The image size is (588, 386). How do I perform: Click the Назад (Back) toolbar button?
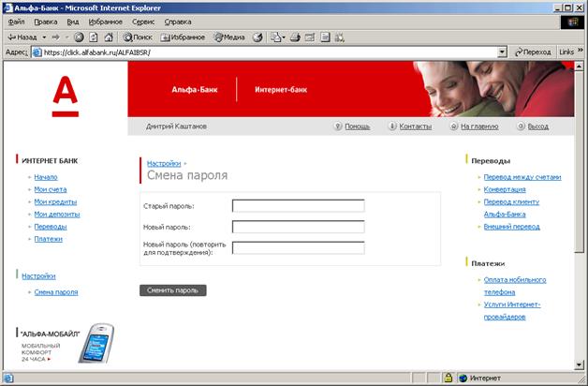point(22,37)
